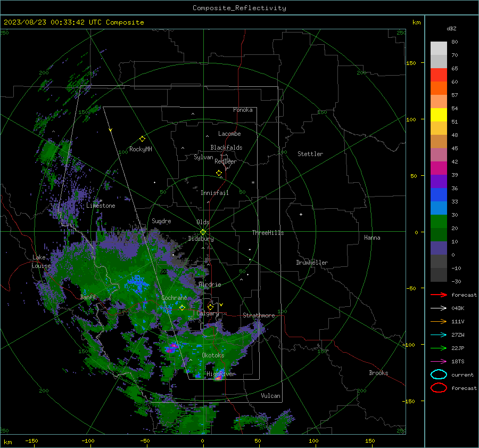Click the RedDeer city label

click(x=226, y=161)
